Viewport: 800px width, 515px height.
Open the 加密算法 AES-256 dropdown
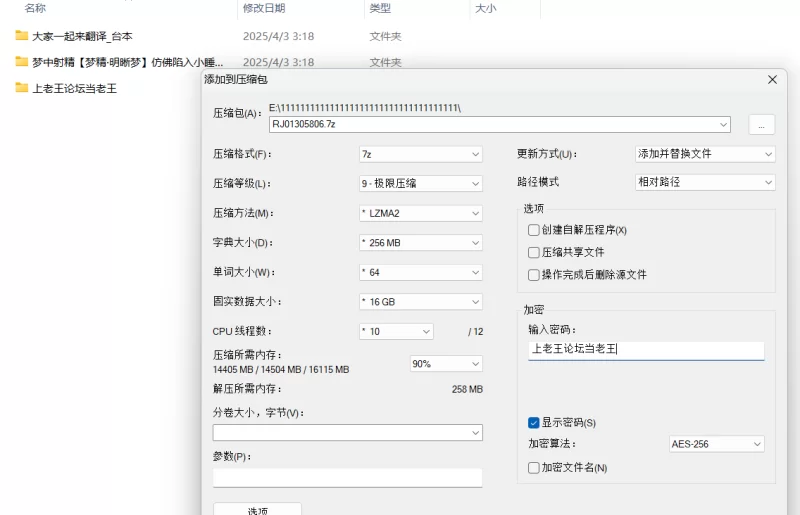[716, 444]
